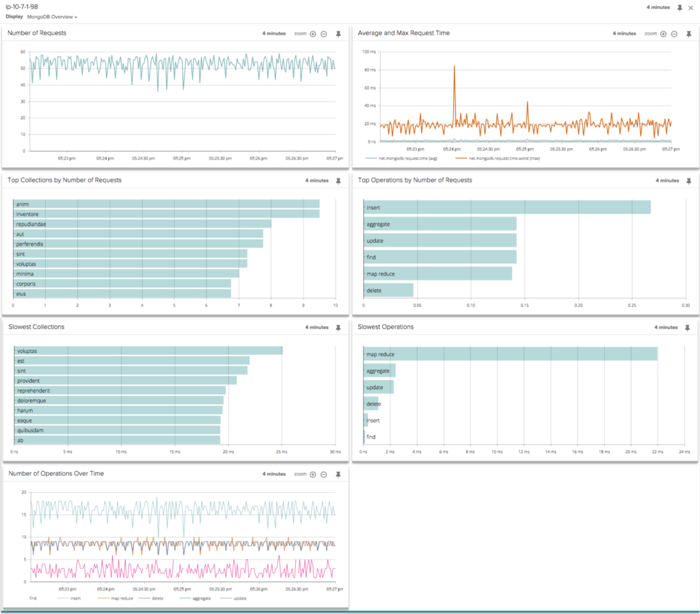Hide the delete series in the operations legend
This screenshot has width=700, height=614.
coord(158,597)
